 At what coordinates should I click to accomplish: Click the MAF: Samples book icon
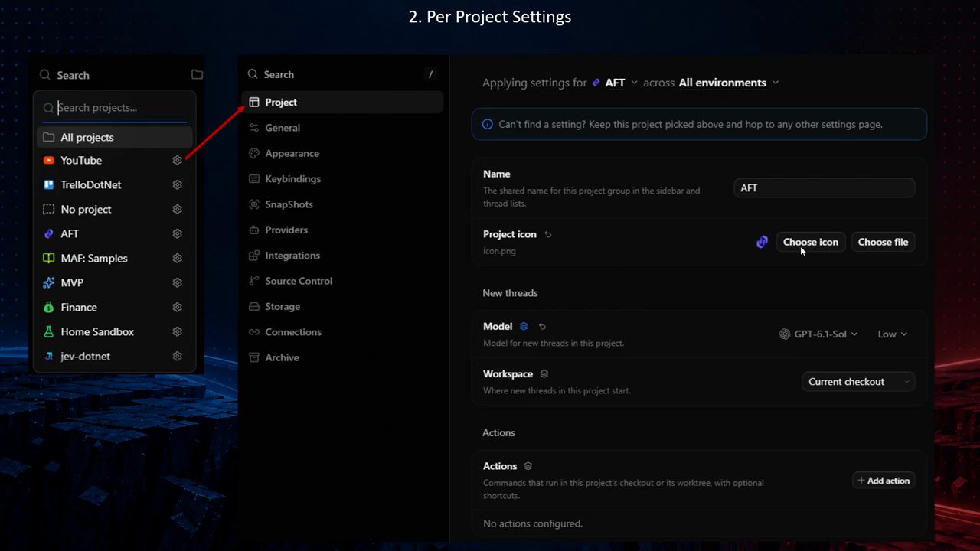pyautogui.click(x=48, y=258)
